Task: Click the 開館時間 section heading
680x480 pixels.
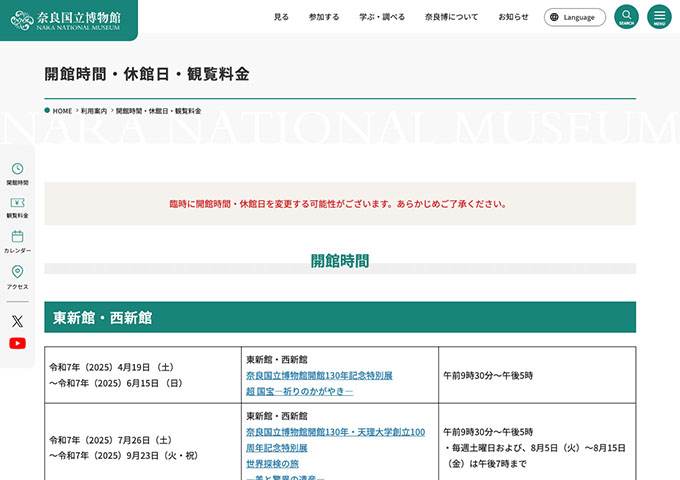Action: [340, 261]
